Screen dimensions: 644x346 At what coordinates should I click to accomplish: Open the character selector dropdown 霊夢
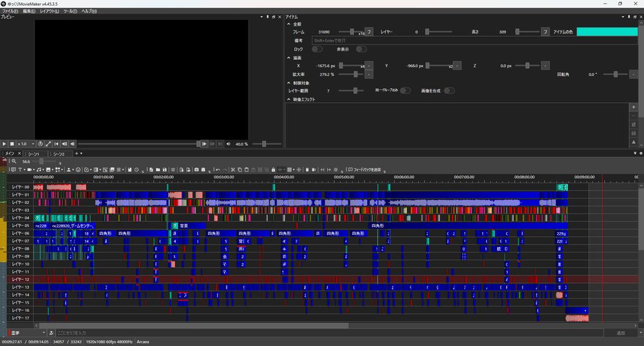[26, 333]
